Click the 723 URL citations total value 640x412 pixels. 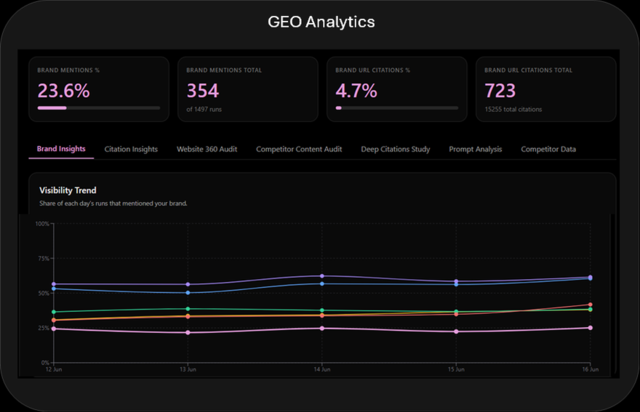tap(500, 91)
